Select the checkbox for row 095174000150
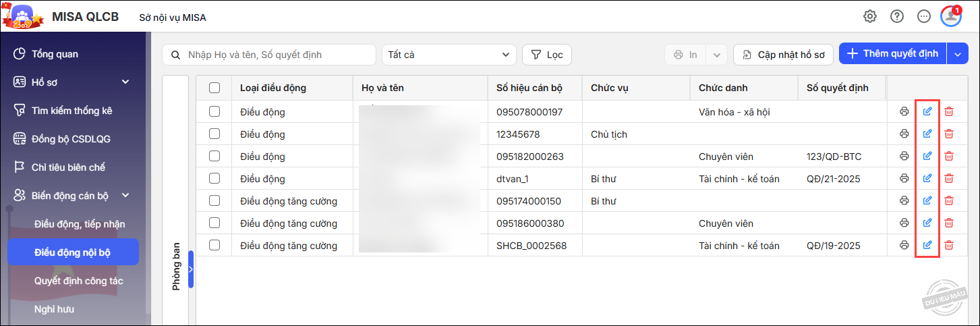The height and width of the screenshot is (326, 980). pyautogui.click(x=214, y=201)
